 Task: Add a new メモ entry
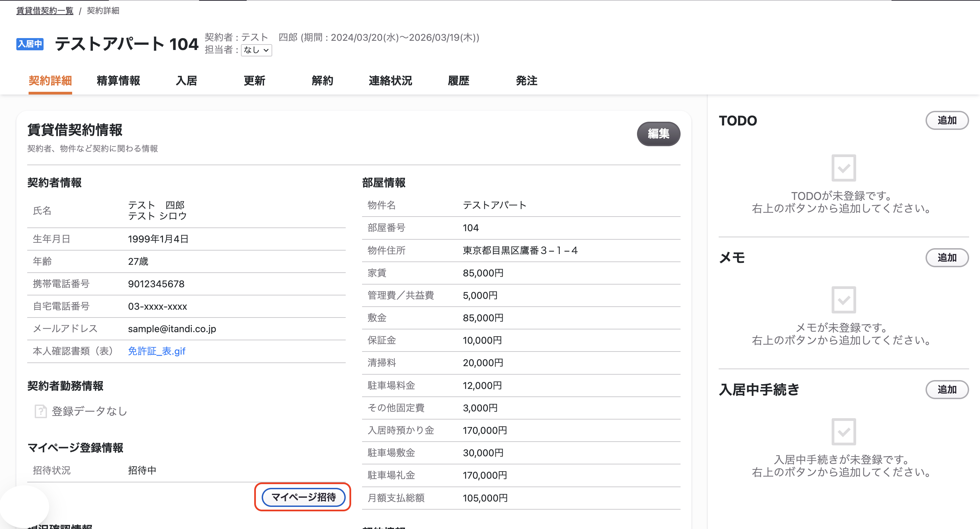(x=947, y=258)
